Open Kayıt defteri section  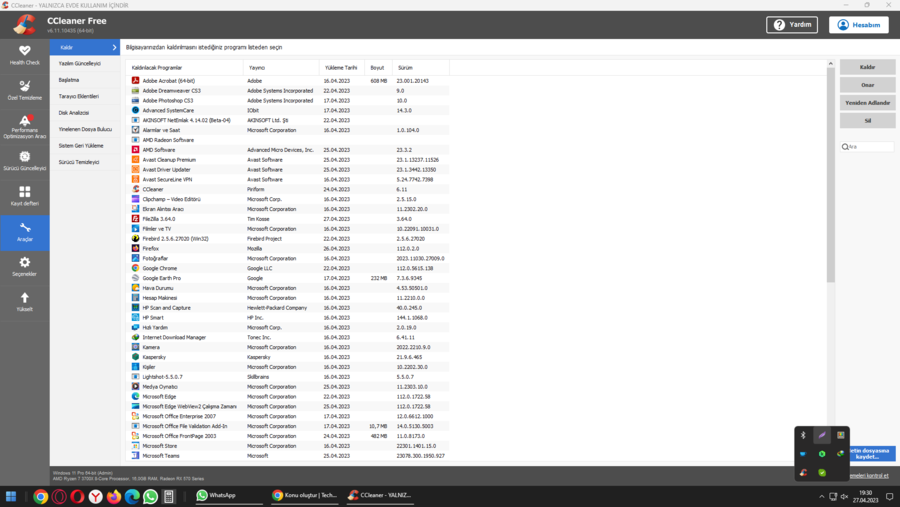pyautogui.click(x=25, y=196)
